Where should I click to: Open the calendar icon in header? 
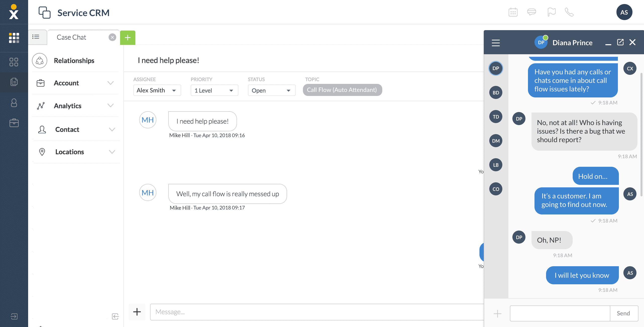(x=513, y=12)
